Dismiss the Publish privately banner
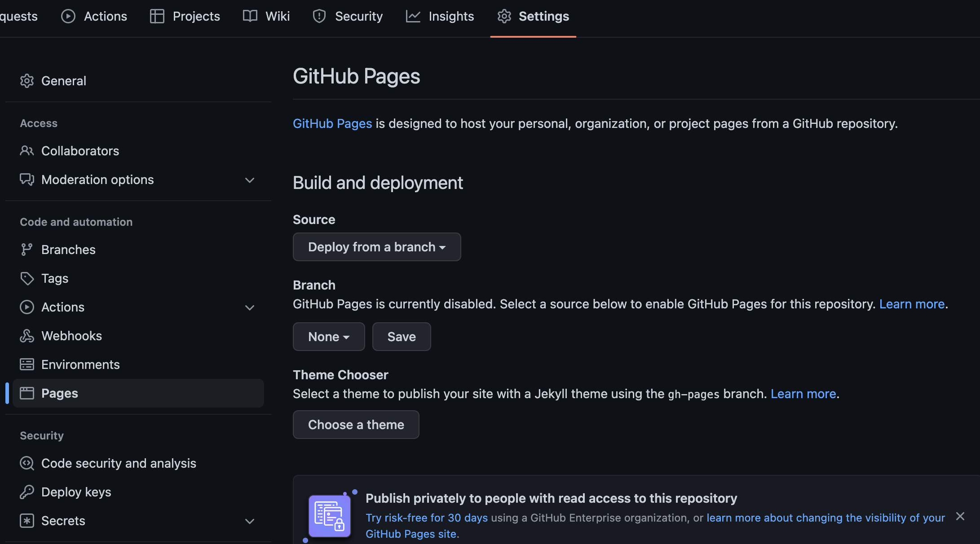980x544 pixels. click(960, 516)
